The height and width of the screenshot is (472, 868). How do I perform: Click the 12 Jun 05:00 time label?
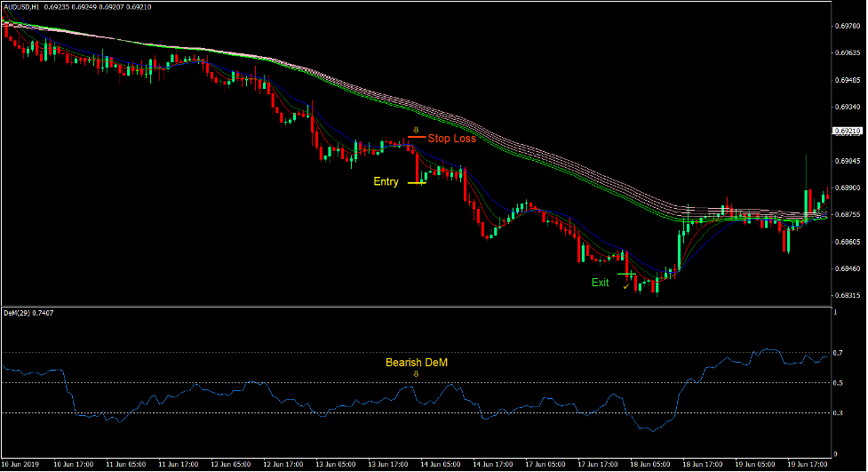coord(230,464)
